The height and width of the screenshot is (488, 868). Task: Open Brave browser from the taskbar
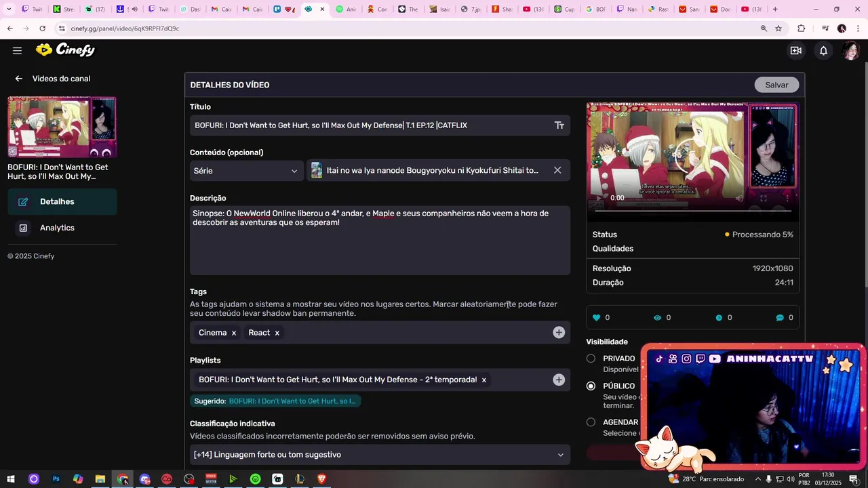point(321,479)
